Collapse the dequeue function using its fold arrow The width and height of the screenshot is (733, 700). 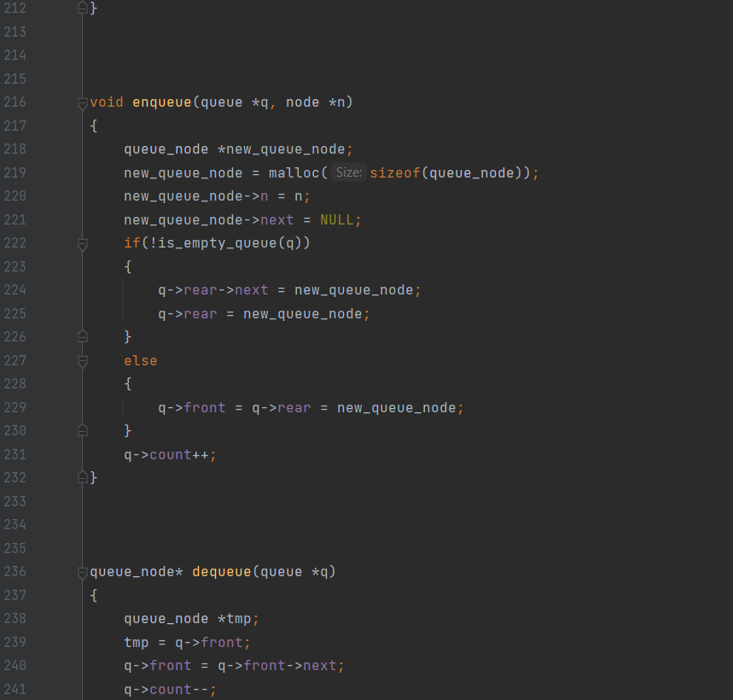click(82, 571)
